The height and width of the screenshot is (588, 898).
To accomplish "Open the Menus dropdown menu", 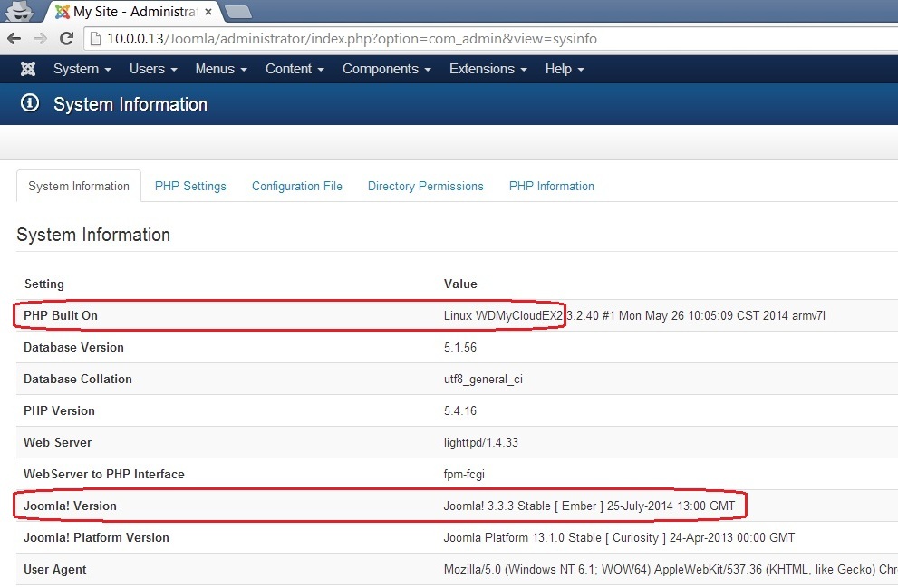I will tap(221, 69).
